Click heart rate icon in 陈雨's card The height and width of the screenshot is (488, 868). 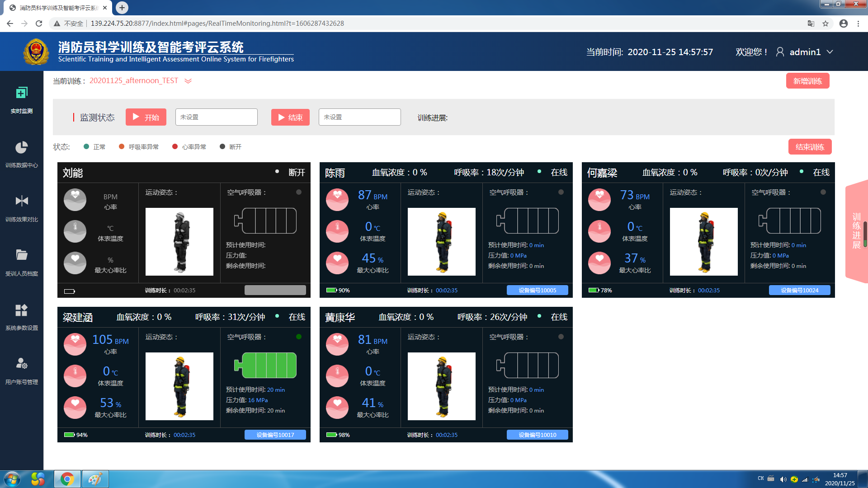337,200
